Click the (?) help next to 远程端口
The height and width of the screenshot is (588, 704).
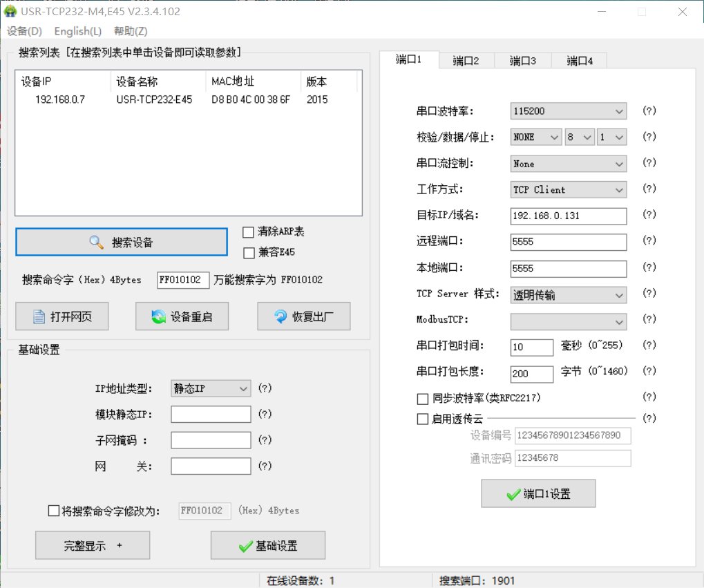tap(649, 240)
